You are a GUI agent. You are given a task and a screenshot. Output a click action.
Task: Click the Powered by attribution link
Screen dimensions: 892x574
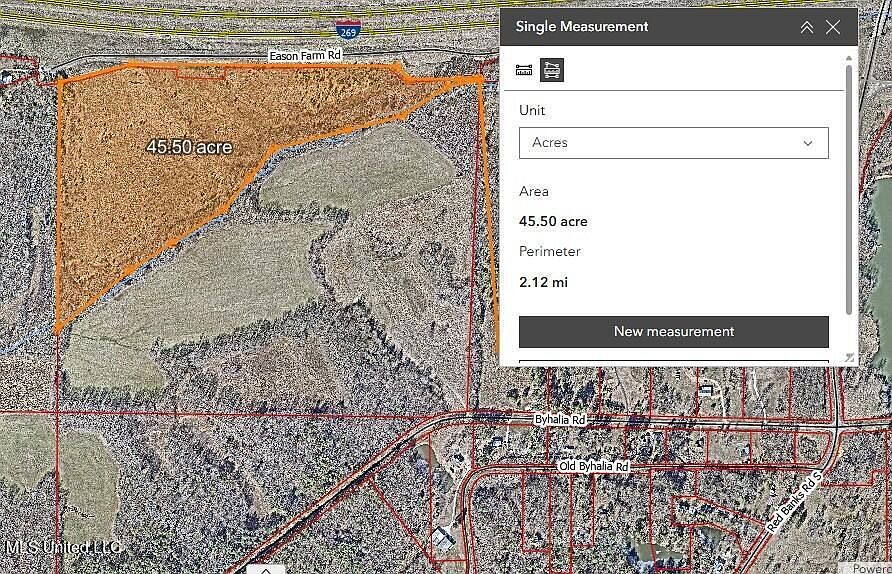coord(870,568)
